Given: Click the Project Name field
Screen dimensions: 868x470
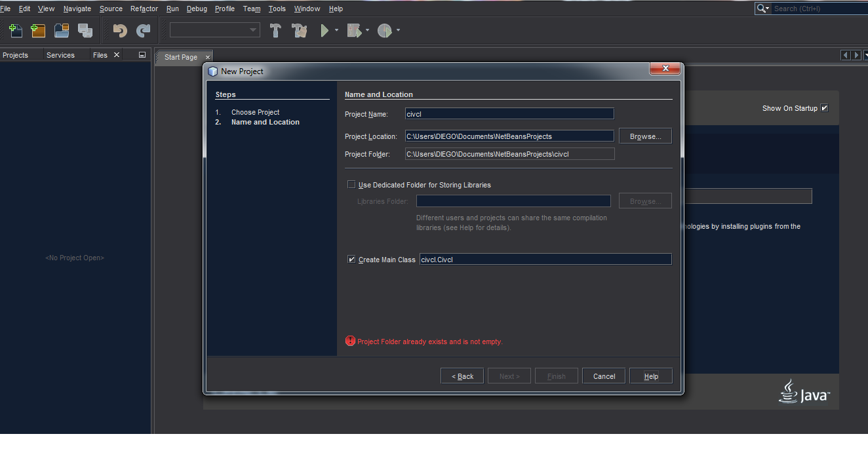Looking at the screenshot, I should pyautogui.click(x=509, y=113).
